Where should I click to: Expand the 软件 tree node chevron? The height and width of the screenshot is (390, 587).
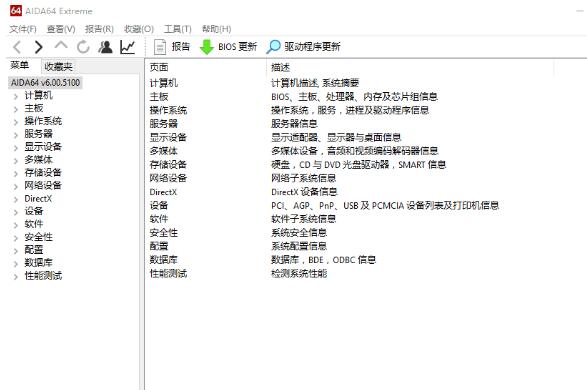16,225
